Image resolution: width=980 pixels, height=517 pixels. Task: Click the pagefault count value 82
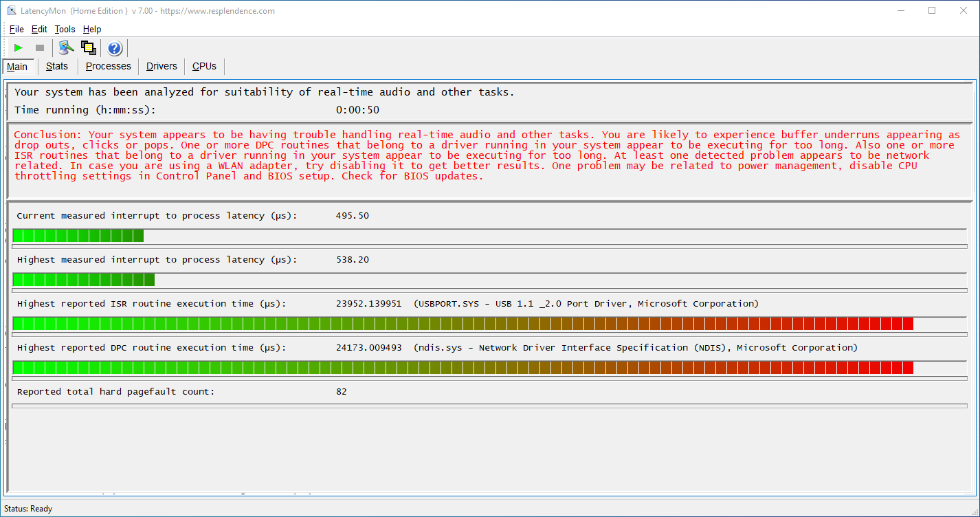(342, 392)
